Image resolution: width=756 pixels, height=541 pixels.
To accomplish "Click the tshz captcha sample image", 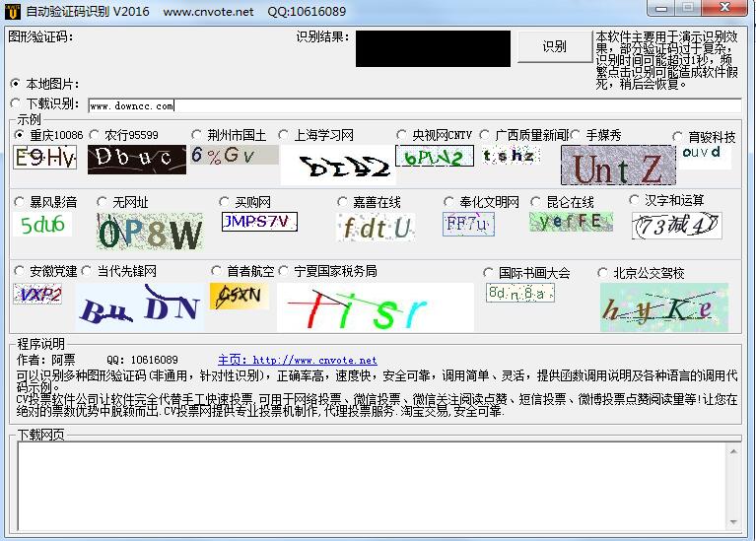I will [511, 155].
